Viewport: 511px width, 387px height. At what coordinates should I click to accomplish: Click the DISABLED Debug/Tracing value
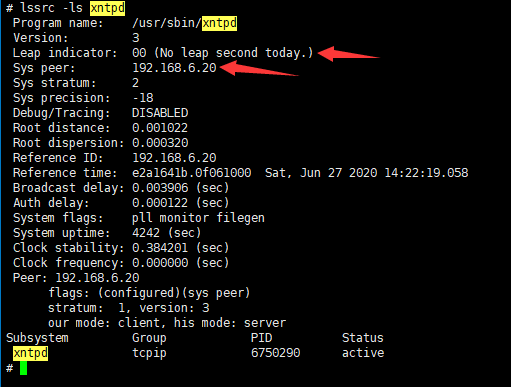(160, 113)
